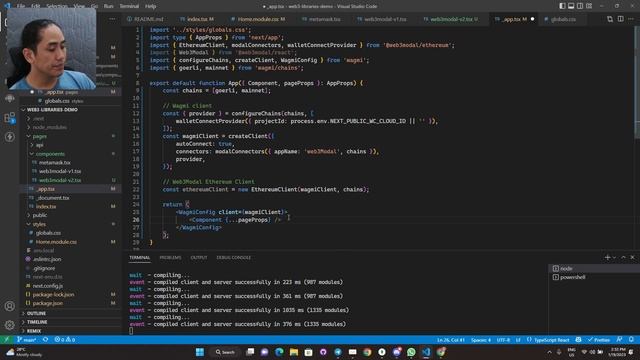This screenshot has width=640, height=360.
Task: Switch to the PROBLEMS panel tab
Action: (170, 258)
